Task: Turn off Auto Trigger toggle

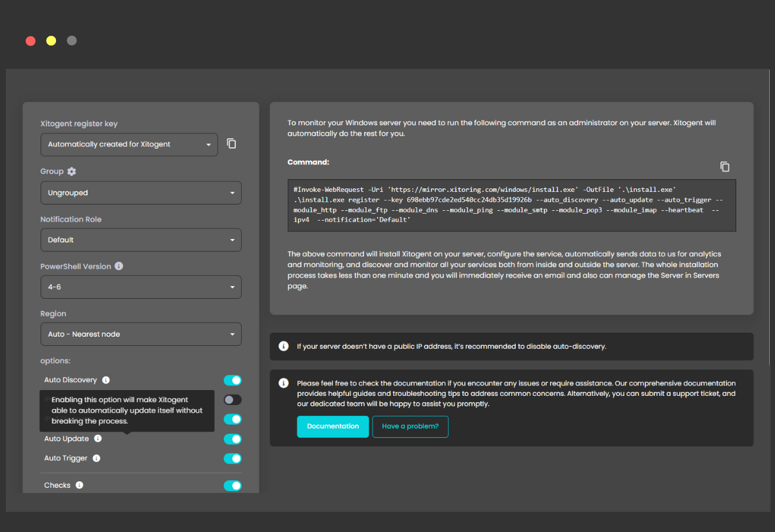Action: 232,458
